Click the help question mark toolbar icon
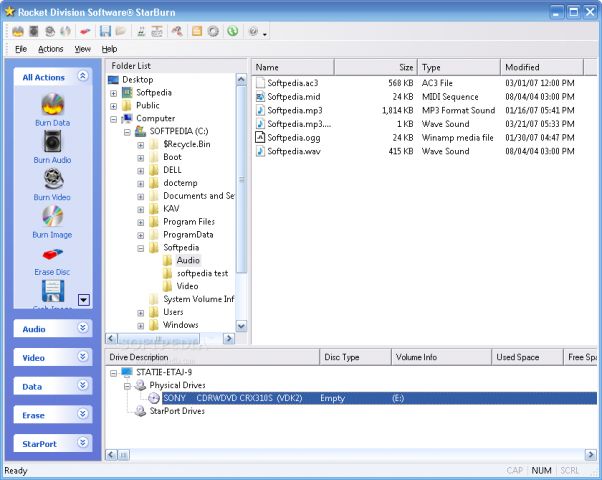The width and height of the screenshot is (602, 480). [253, 31]
